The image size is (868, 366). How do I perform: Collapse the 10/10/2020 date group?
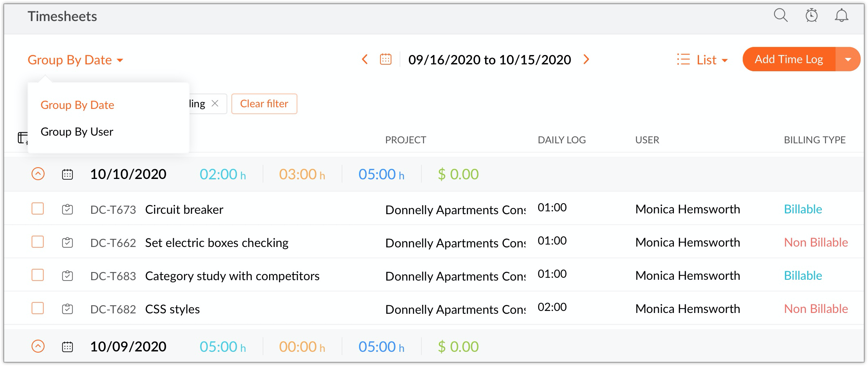pyautogui.click(x=38, y=174)
